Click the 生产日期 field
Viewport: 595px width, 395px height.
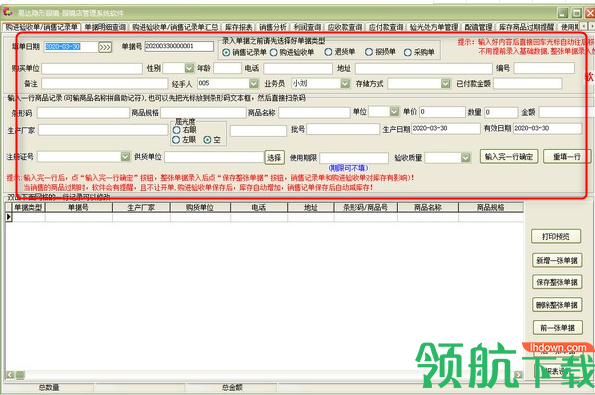[446, 129]
